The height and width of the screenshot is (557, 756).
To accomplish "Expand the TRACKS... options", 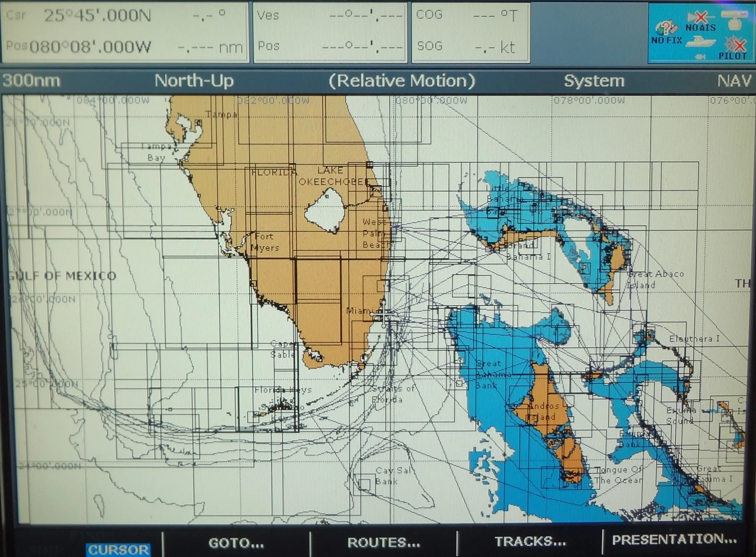I will (x=529, y=540).
